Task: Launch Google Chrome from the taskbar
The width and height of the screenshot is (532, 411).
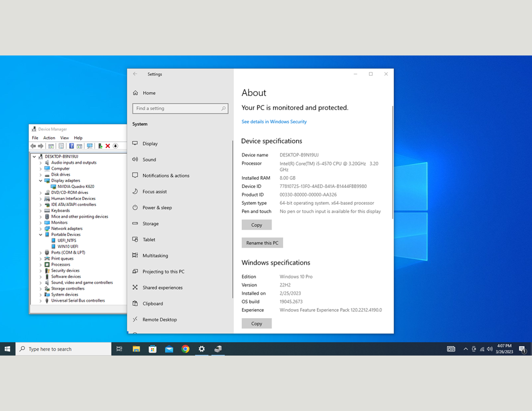Action: coord(185,349)
